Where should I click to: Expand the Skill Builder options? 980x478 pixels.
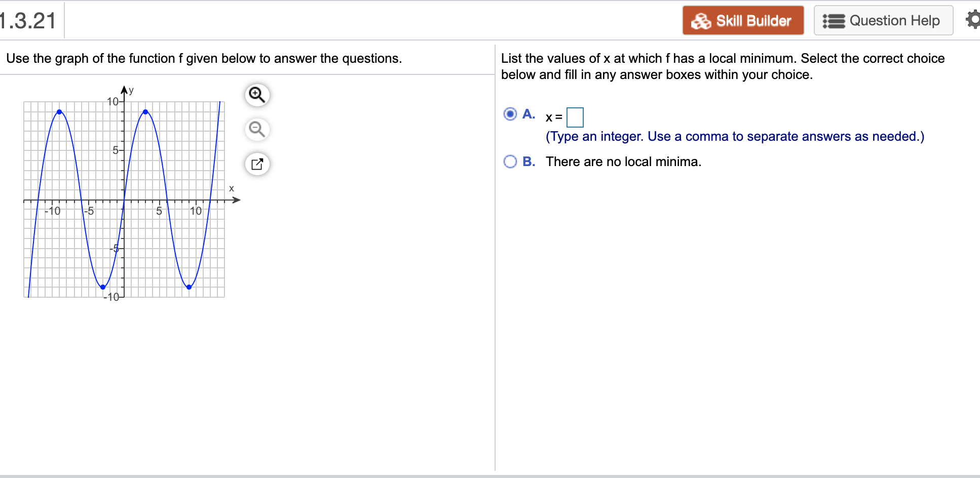743,20
